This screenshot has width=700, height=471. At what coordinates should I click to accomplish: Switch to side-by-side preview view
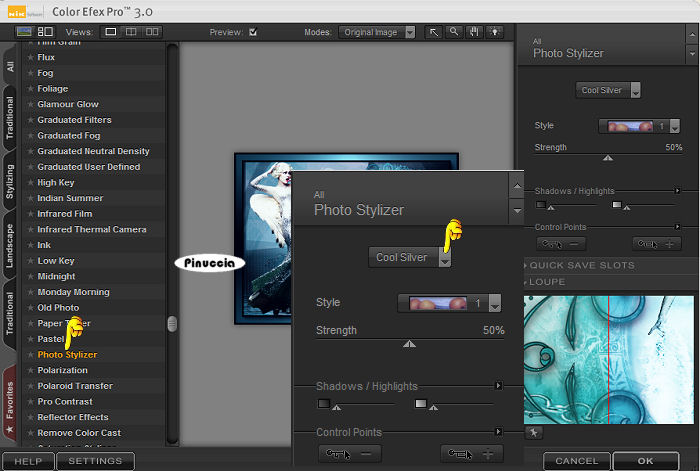click(152, 32)
